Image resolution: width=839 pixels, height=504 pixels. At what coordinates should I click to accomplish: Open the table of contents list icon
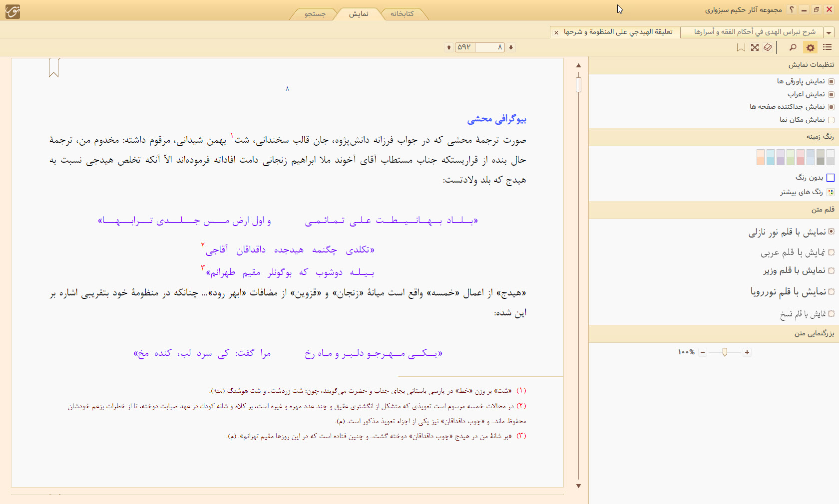828,47
